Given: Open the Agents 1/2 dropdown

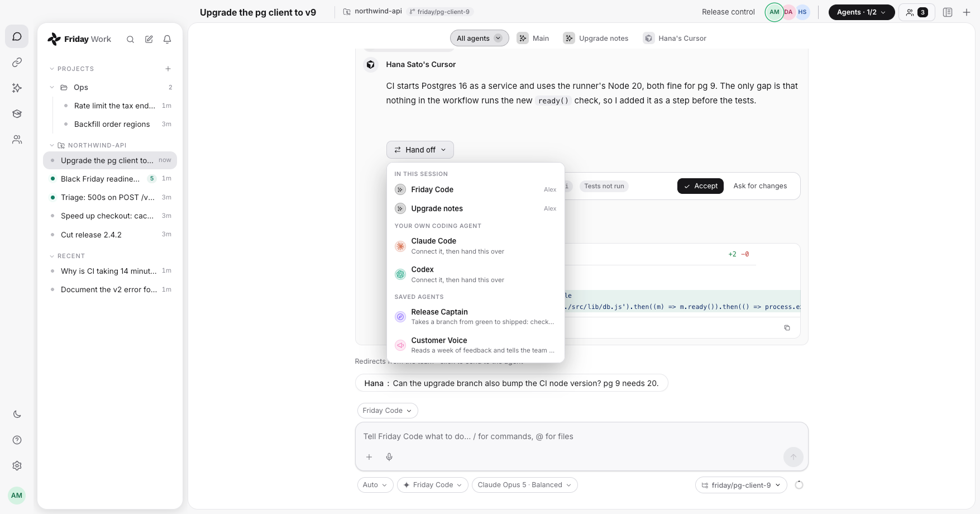Looking at the screenshot, I should pos(861,12).
